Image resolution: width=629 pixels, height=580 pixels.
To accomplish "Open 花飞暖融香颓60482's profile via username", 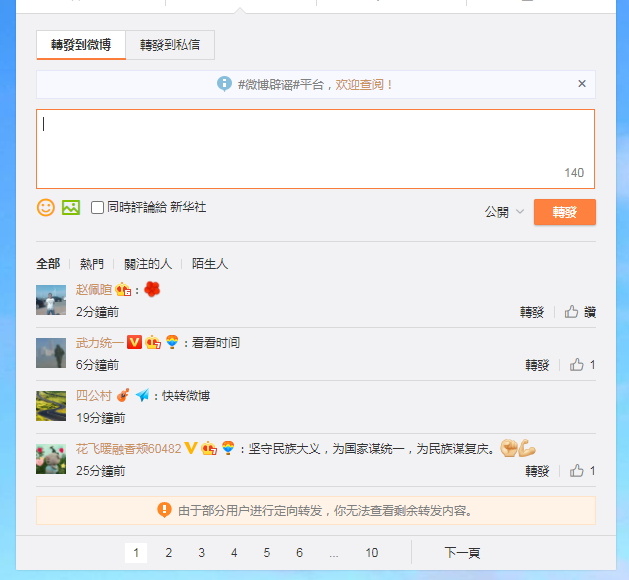I will [128, 448].
